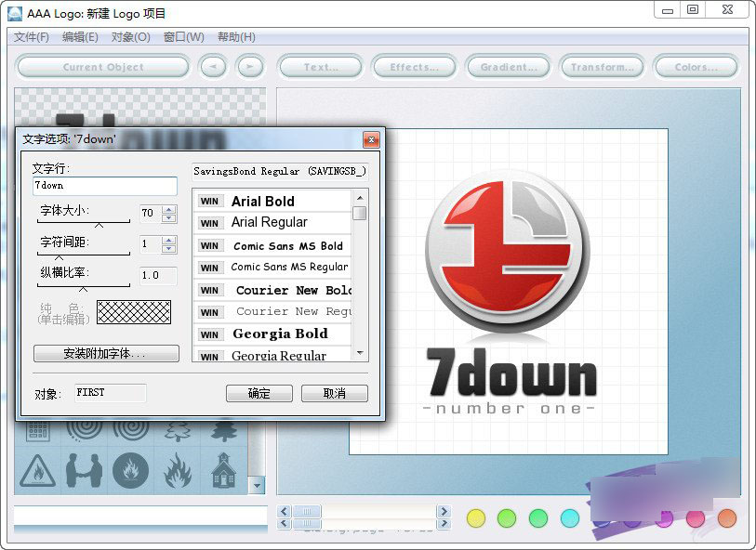Select the cyan color circle
Image resolution: width=756 pixels, height=550 pixels.
[570, 518]
